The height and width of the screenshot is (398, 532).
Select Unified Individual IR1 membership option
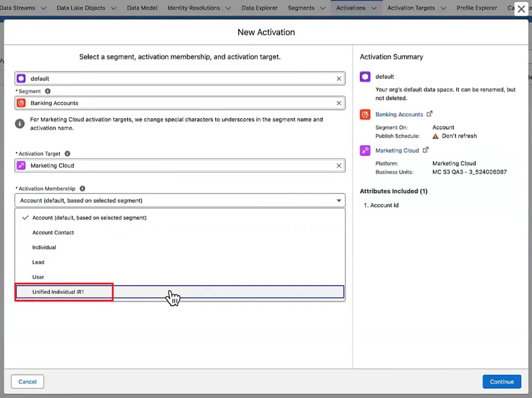[x=180, y=292]
